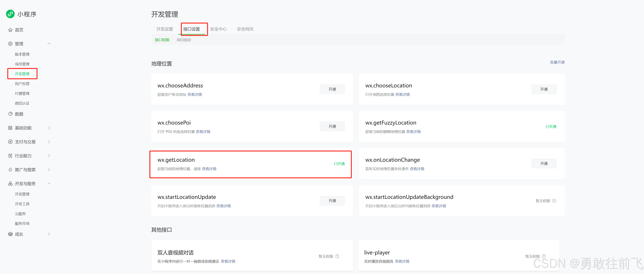
Task: Click question mark icon for 双人音视频对话
Action: pyautogui.click(x=337, y=256)
